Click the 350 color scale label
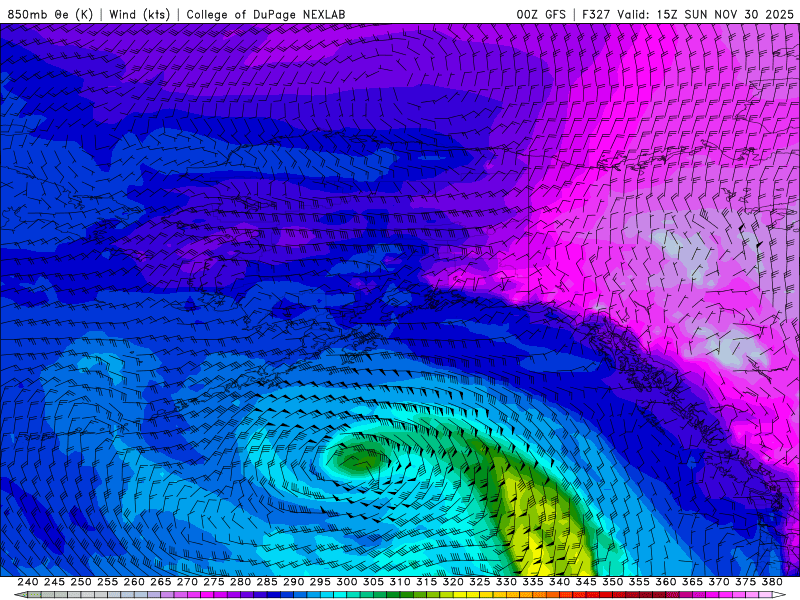Screen dimensions: 800x600 pos(613,582)
